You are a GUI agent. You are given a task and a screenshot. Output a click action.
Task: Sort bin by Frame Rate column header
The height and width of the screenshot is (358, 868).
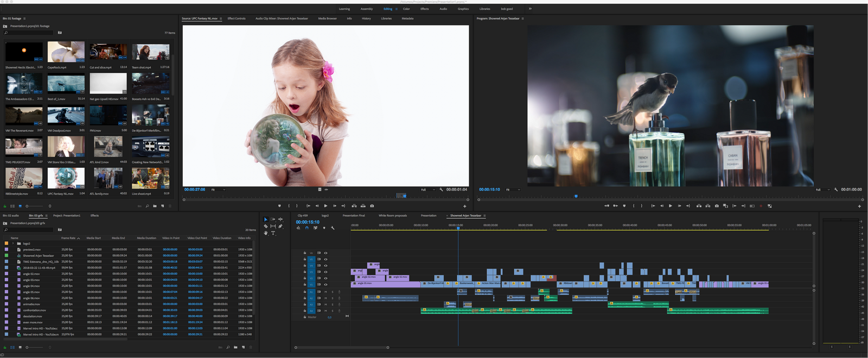tap(68, 238)
